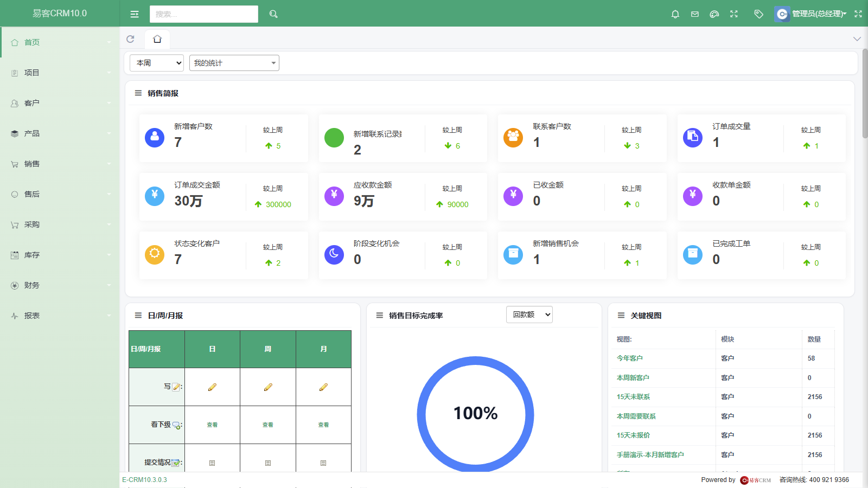Open the 销售 sidebar menu
This screenshot has width=868, height=488.
(60, 164)
